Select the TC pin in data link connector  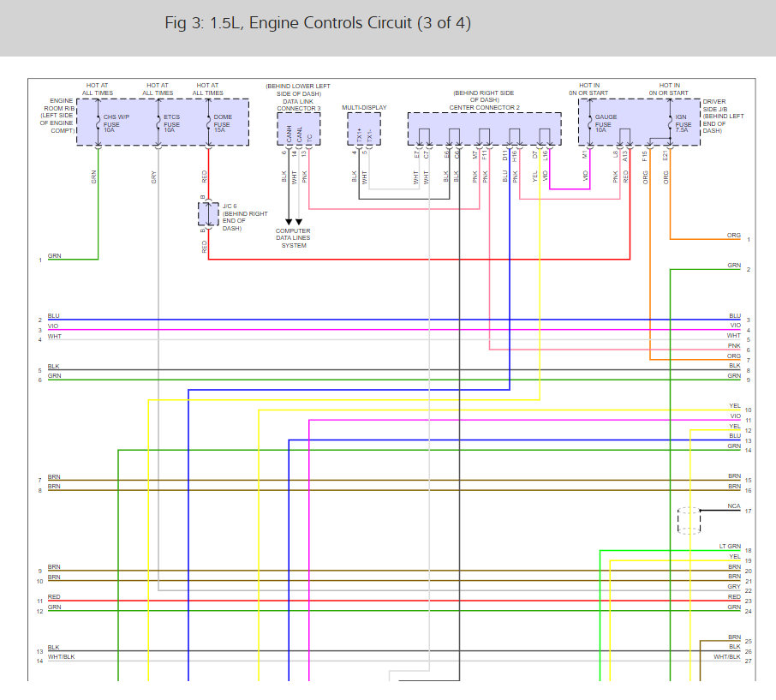tap(309, 138)
